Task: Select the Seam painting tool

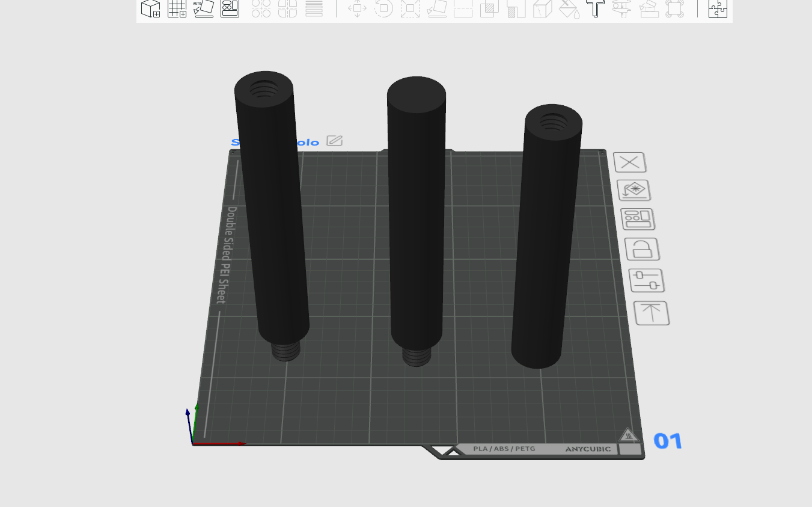Action: tap(542, 8)
